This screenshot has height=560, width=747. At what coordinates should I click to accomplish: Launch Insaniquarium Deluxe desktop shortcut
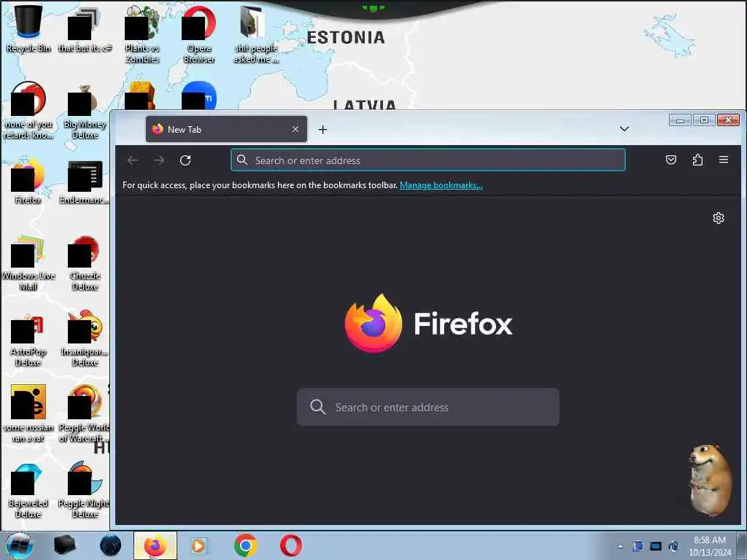[85, 339]
